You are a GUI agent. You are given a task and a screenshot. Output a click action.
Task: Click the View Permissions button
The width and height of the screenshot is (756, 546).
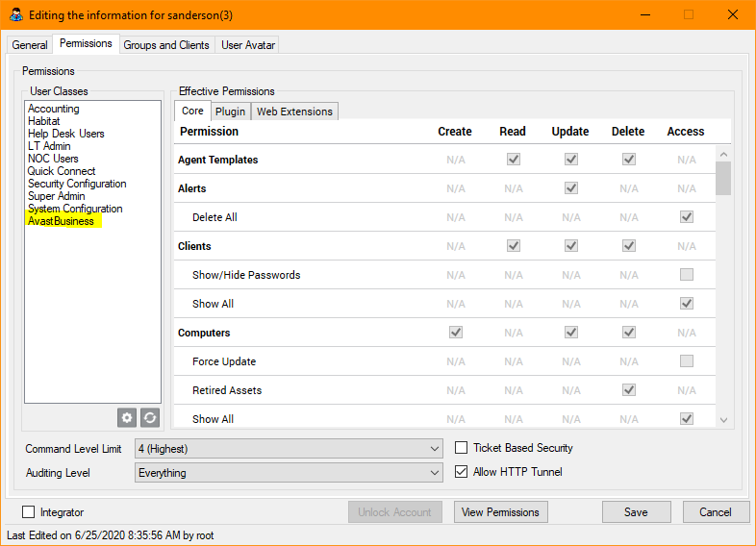500,512
